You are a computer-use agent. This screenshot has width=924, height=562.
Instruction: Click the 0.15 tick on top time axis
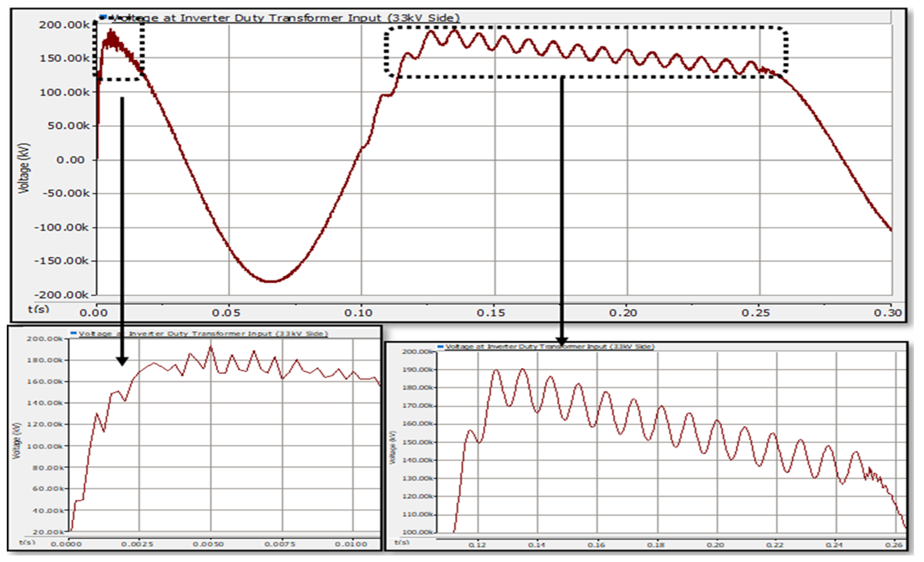coord(491,313)
